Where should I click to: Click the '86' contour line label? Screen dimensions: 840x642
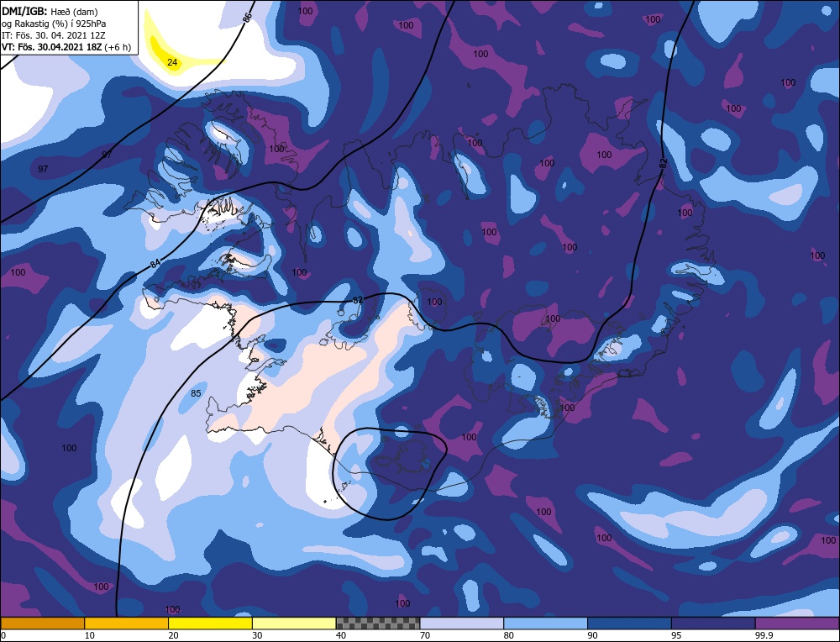click(247, 16)
